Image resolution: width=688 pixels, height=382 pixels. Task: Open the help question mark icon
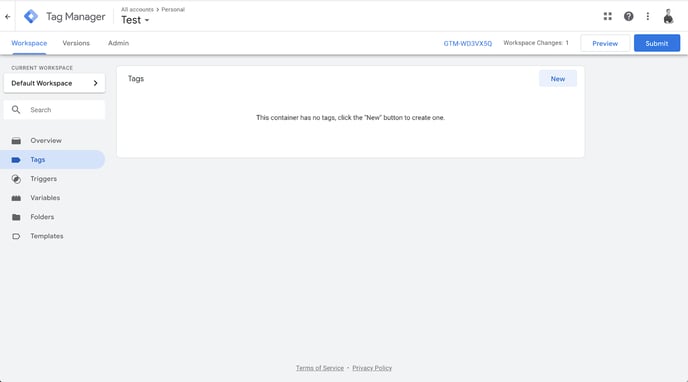(628, 16)
